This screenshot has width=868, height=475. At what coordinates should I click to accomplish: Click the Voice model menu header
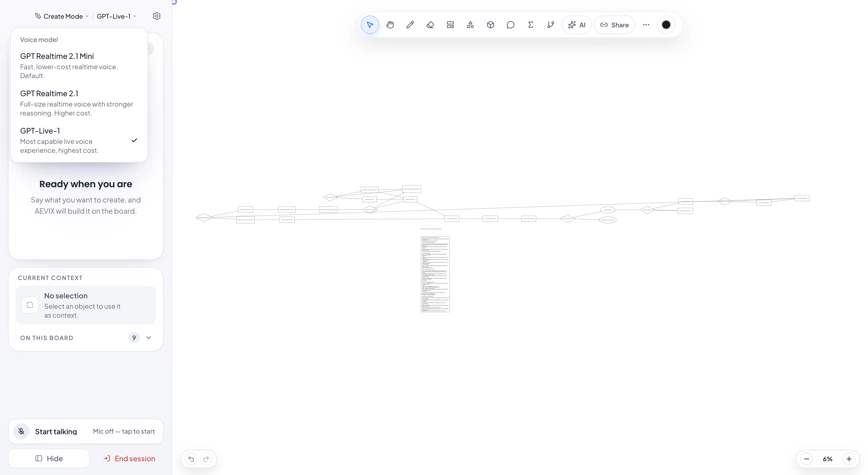pos(39,39)
